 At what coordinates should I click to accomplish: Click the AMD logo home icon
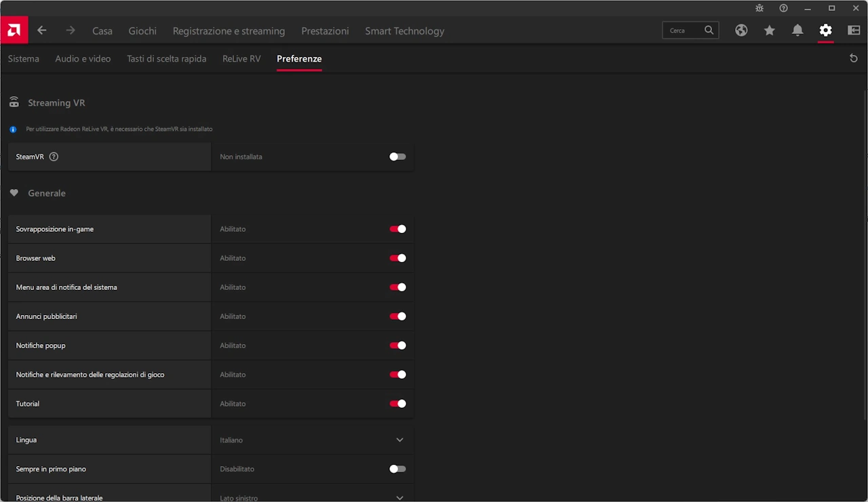14,30
